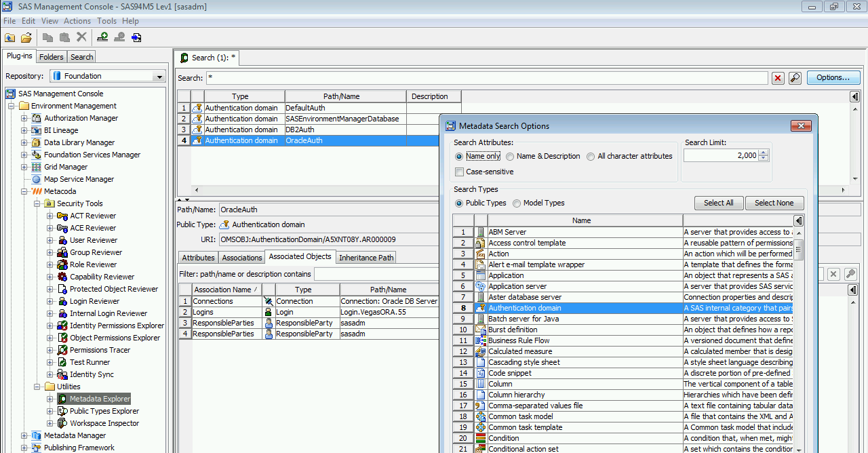Click the up-one-level folder toolbar icon
This screenshot has width=868, height=453.
[9, 37]
